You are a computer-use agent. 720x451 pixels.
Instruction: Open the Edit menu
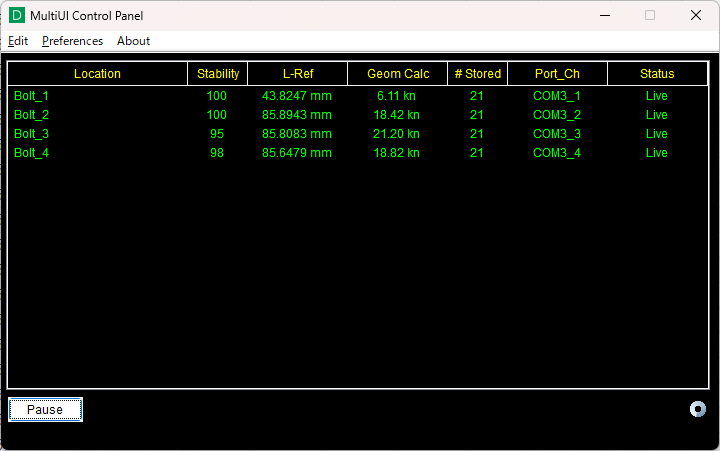tap(18, 41)
